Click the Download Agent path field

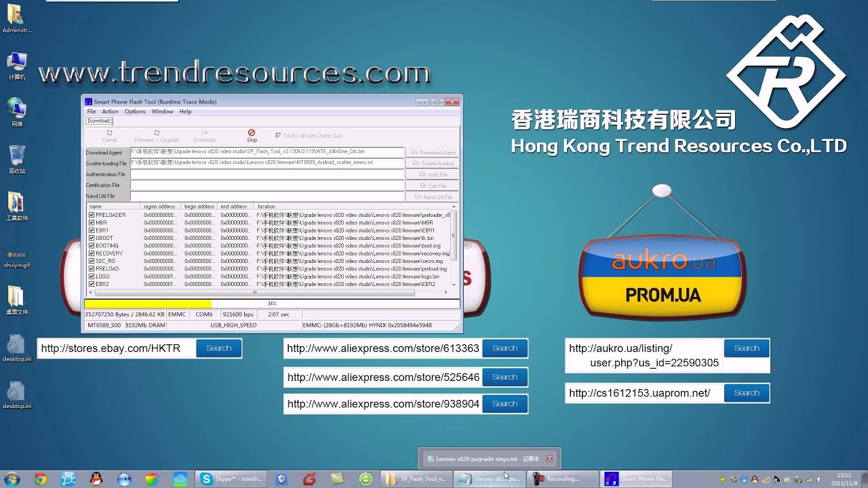pyautogui.click(x=267, y=152)
